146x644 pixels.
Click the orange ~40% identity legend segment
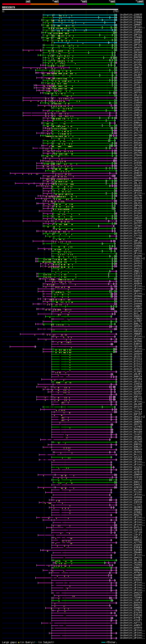[45, 4]
